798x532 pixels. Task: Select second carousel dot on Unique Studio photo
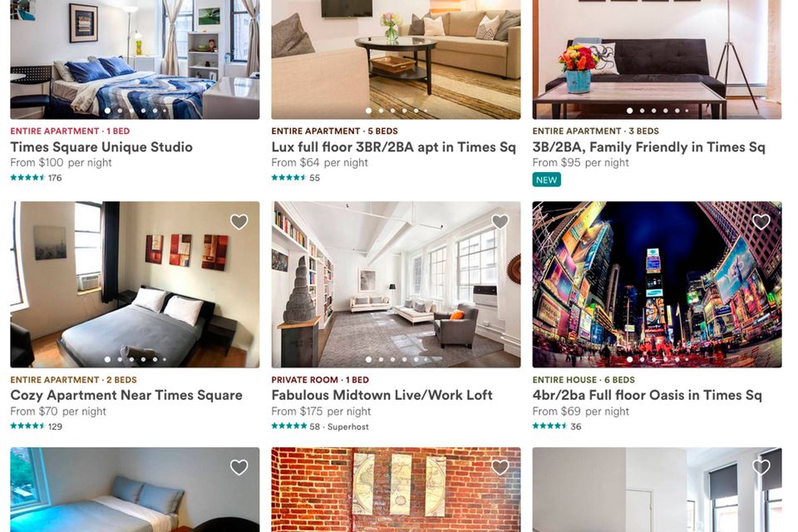(120, 111)
